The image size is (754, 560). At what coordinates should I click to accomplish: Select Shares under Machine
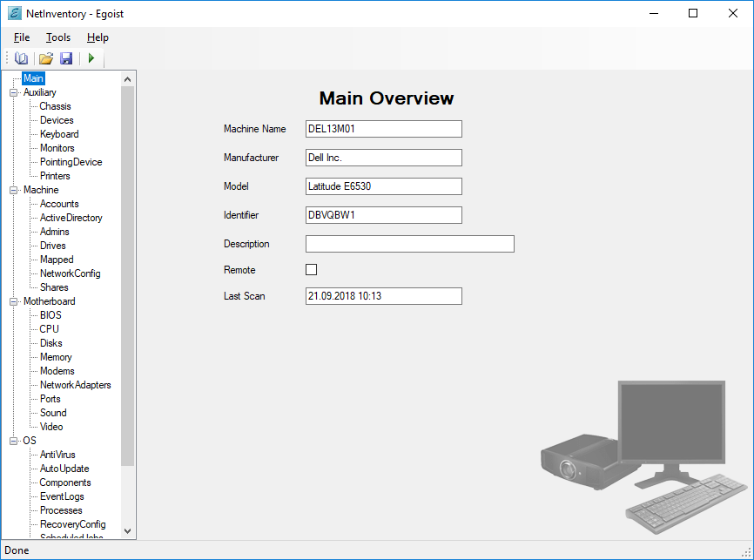click(54, 287)
